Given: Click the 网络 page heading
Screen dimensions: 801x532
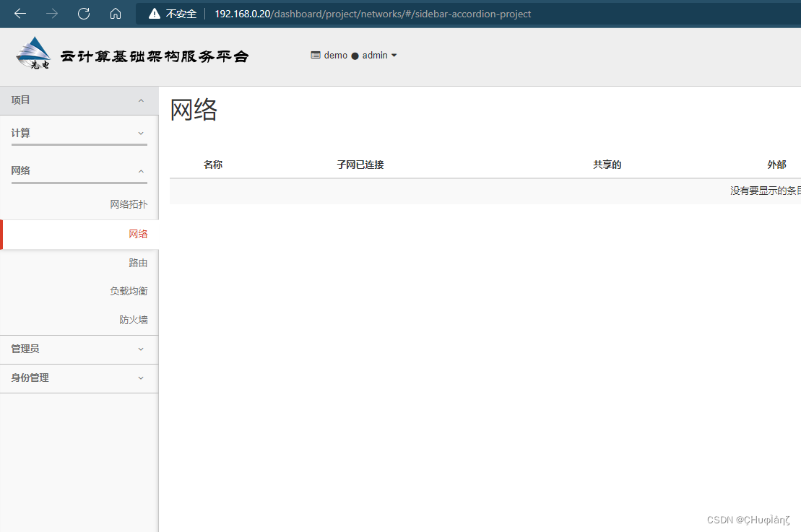Looking at the screenshot, I should pos(194,110).
